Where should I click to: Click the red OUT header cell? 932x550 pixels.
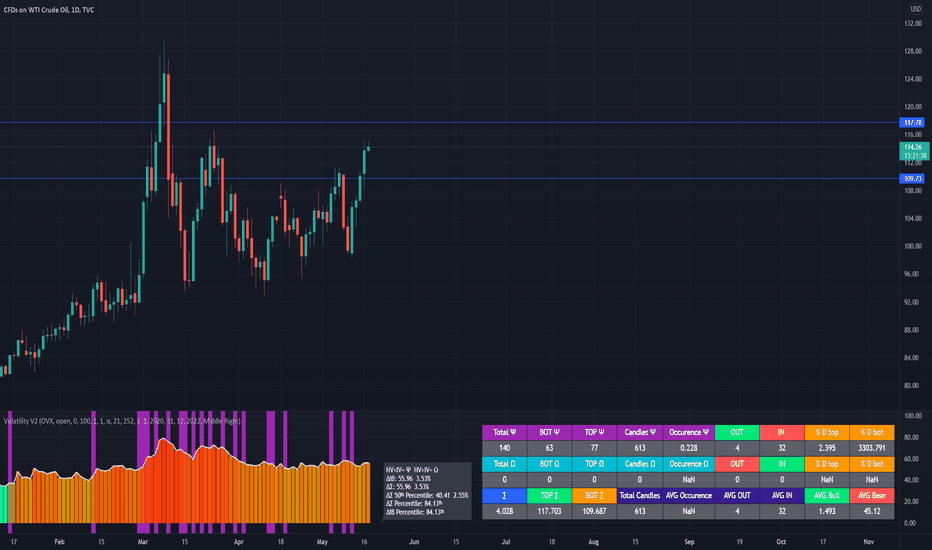pyautogui.click(x=737, y=464)
